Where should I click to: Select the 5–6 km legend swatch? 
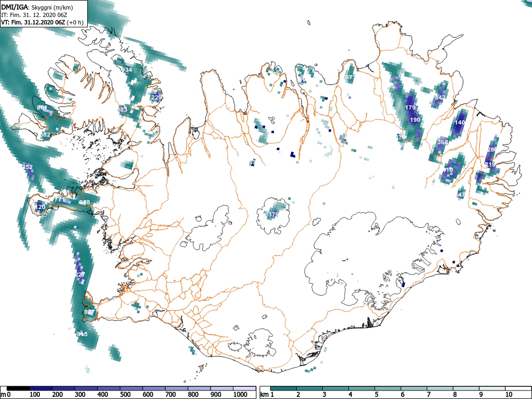coord(388,388)
